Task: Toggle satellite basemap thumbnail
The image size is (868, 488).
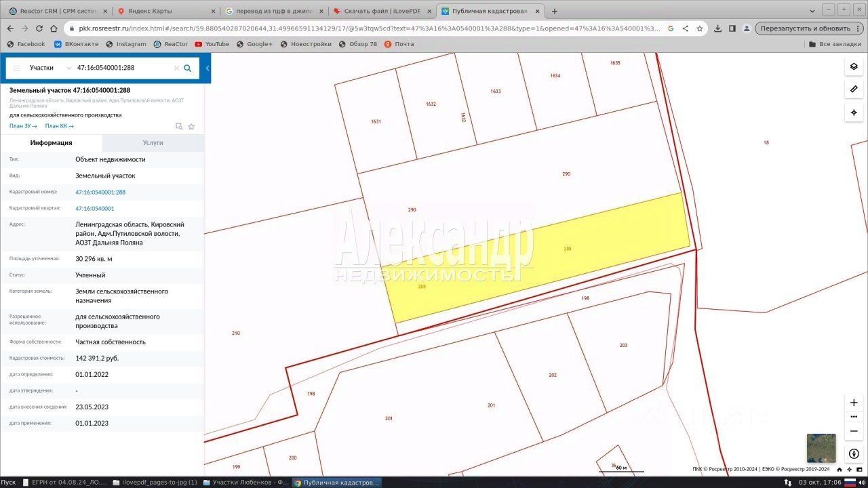Action: tap(821, 448)
